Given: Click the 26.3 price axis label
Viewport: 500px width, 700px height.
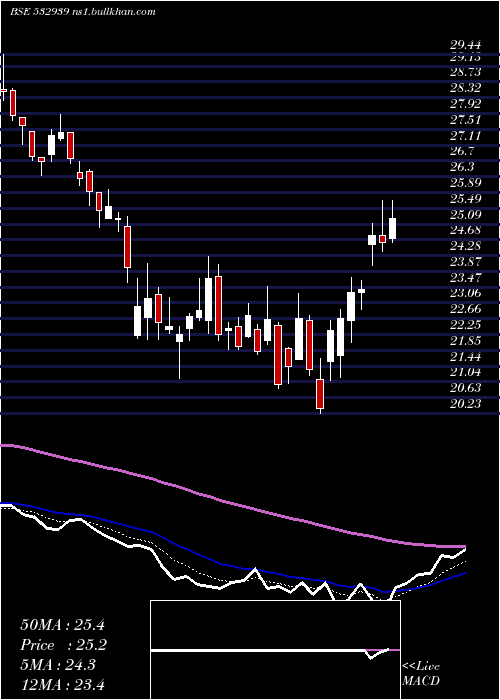Looking at the screenshot, I should coord(462,167).
